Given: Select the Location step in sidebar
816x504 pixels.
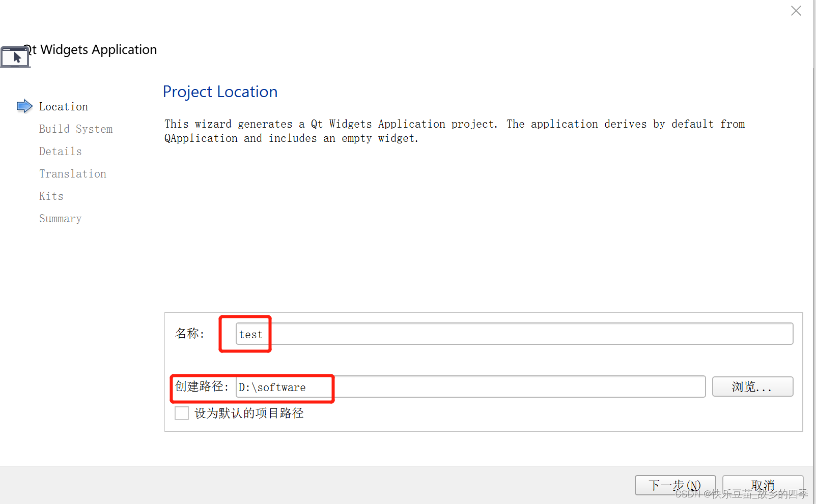Looking at the screenshot, I should coord(64,107).
